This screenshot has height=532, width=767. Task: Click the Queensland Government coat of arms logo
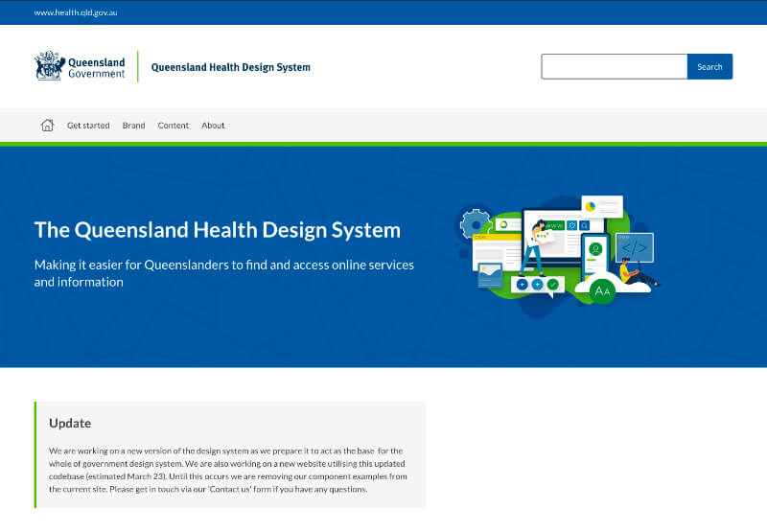[50, 66]
